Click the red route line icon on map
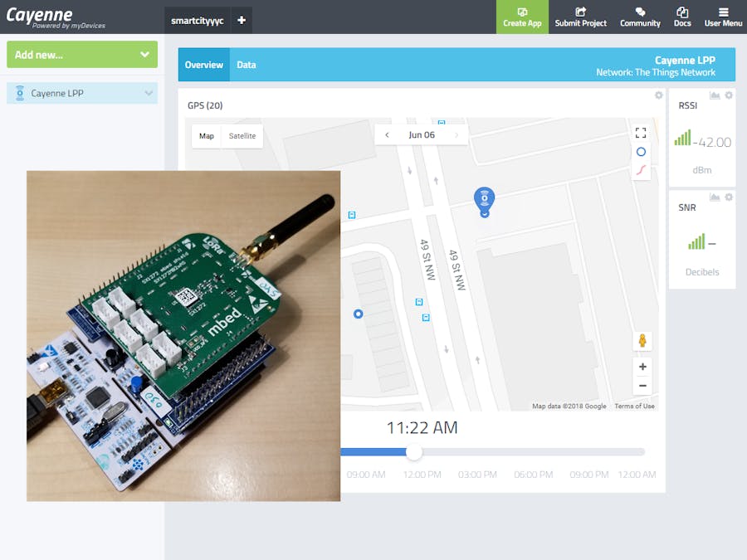Viewport: 747px width, 560px height. 641,171
